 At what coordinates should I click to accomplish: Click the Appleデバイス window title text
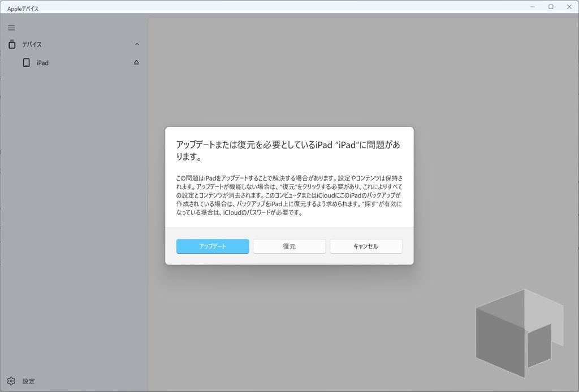[23, 8]
